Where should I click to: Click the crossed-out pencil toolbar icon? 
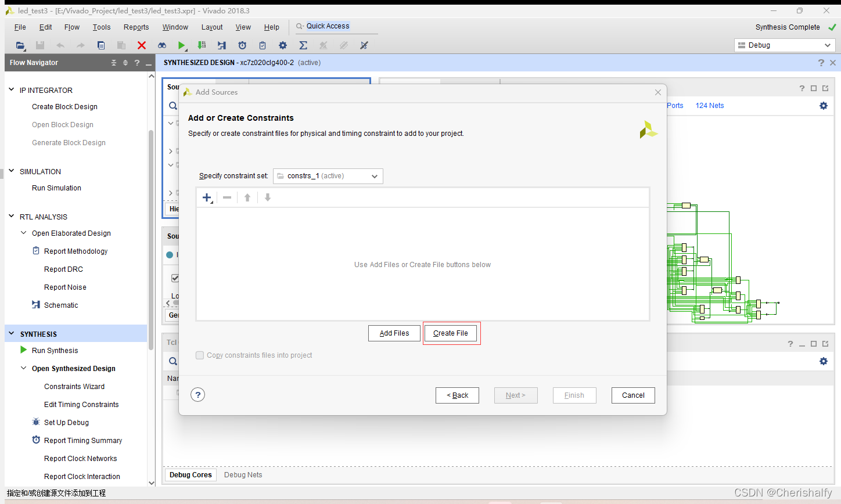coord(364,45)
